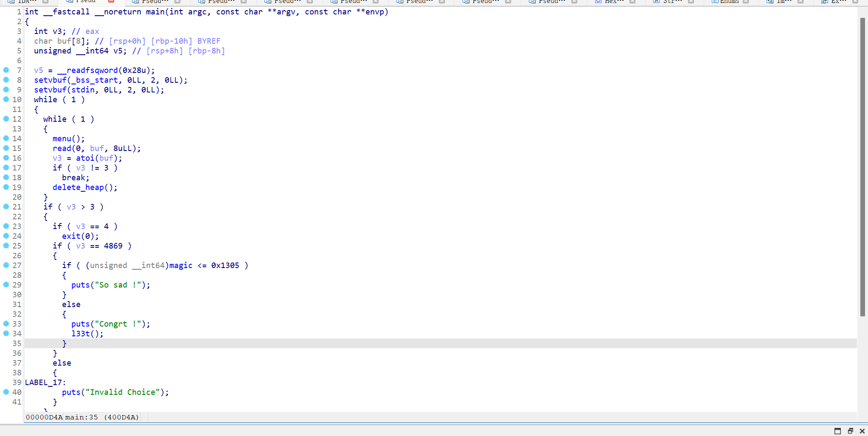Click the 4869 constant on line 25
Image resolution: width=868 pixels, height=436 pixels.
113,246
